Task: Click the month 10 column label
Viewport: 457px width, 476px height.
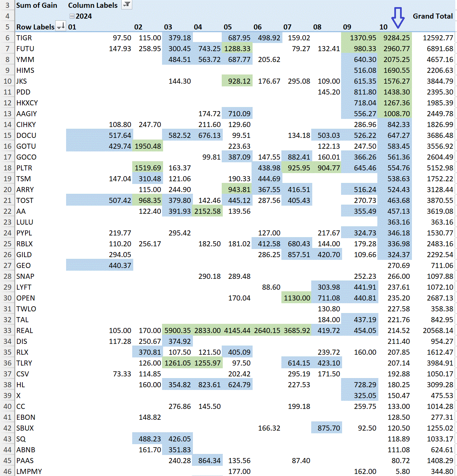Action: (383, 27)
